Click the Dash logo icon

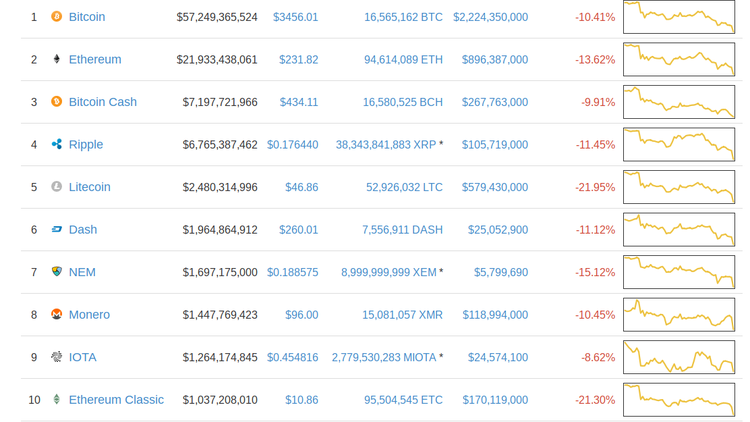click(x=57, y=230)
